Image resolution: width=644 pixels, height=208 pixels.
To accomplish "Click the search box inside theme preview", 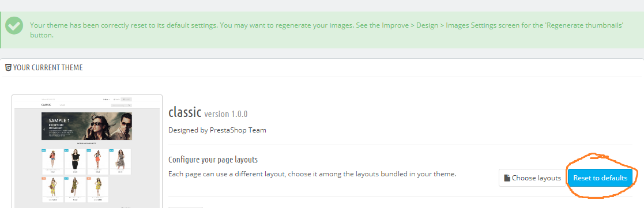I will coord(121,105).
